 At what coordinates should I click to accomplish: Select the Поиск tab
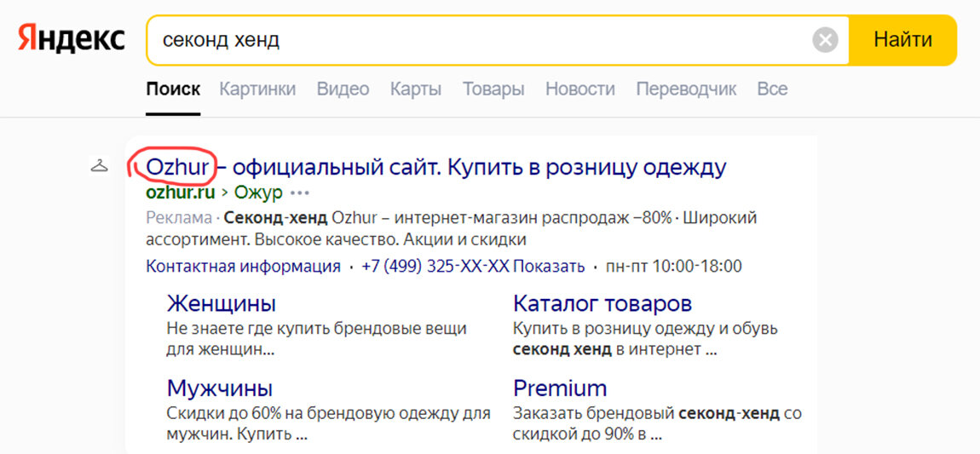tap(173, 89)
